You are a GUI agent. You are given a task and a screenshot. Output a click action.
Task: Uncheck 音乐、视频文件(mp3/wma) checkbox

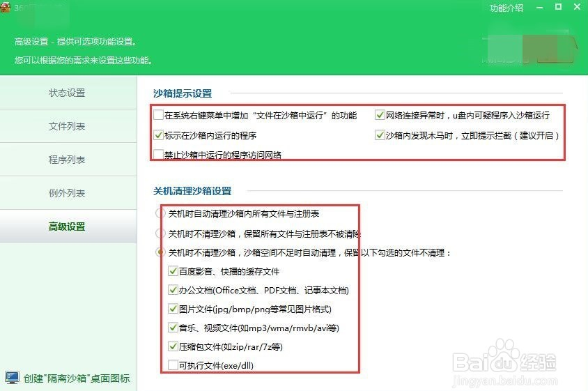coord(173,328)
